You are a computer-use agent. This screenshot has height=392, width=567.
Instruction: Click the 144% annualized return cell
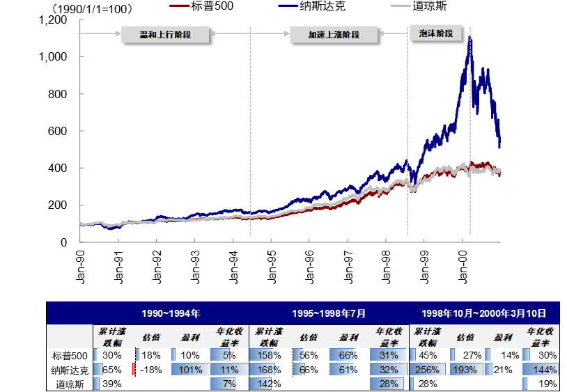tap(541, 370)
